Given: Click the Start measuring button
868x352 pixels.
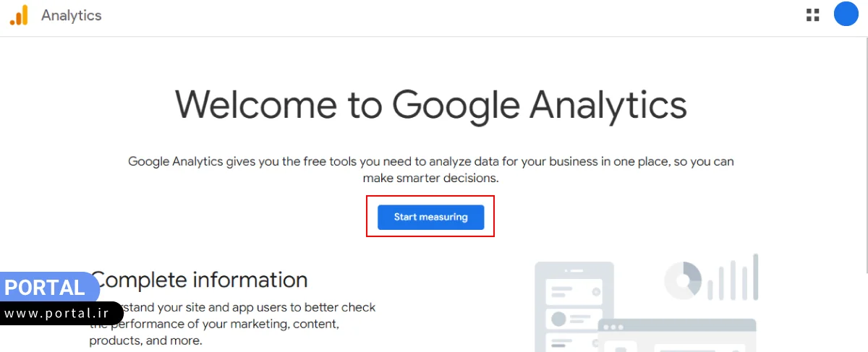Looking at the screenshot, I should tap(430, 217).
